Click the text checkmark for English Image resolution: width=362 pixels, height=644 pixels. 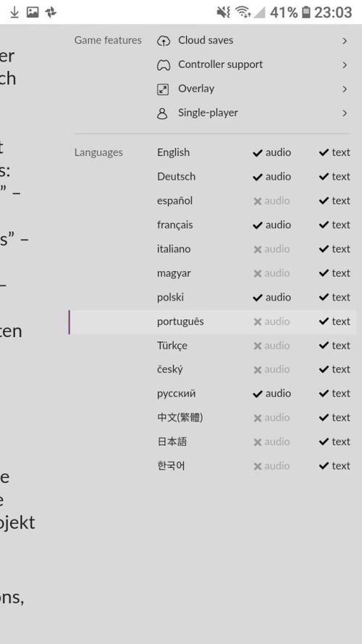coord(324,153)
